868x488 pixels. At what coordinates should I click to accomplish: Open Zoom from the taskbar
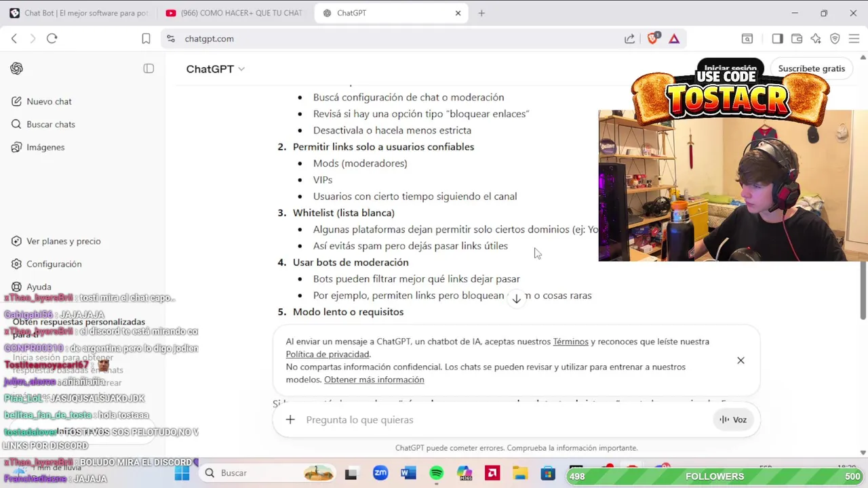(380, 473)
